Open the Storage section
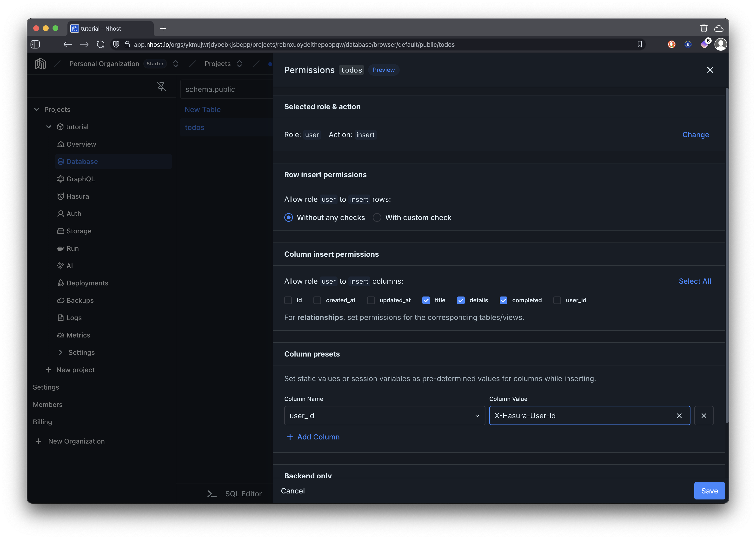756x539 pixels. [x=79, y=231]
